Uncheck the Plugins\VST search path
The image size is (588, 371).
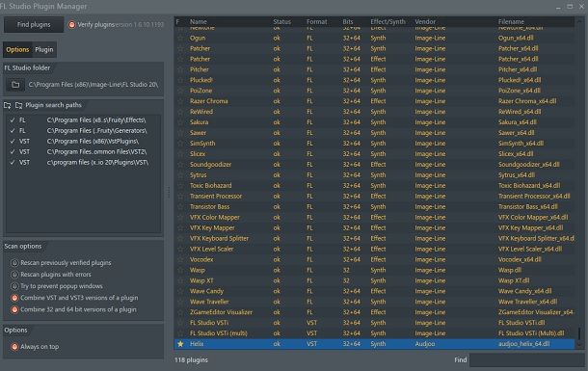13,162
